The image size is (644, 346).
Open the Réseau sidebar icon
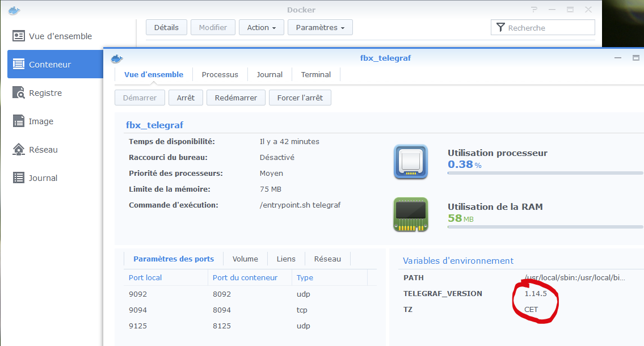pyautogui.click(x=19, y=150)
